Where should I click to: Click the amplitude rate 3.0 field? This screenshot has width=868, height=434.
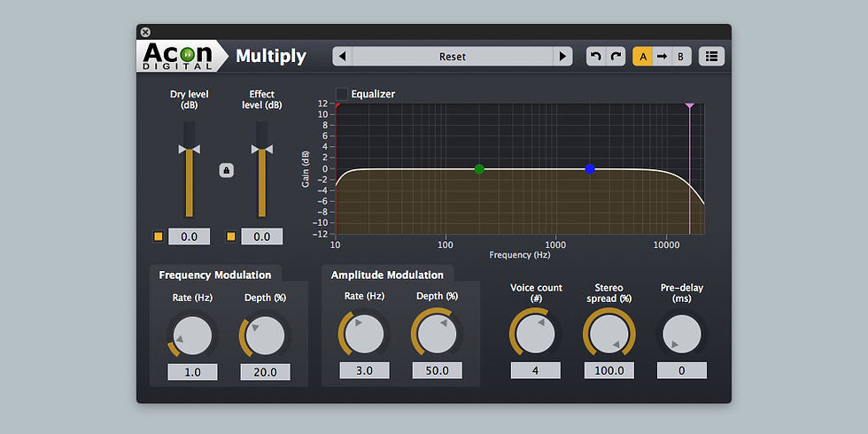pos(364,370)
